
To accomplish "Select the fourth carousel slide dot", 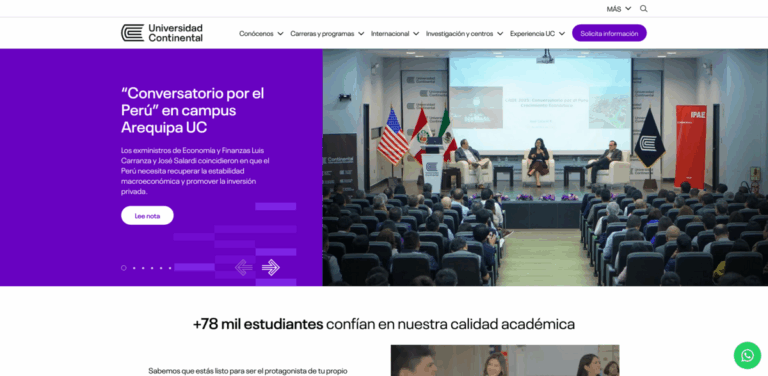I will [x=152, y=268].
